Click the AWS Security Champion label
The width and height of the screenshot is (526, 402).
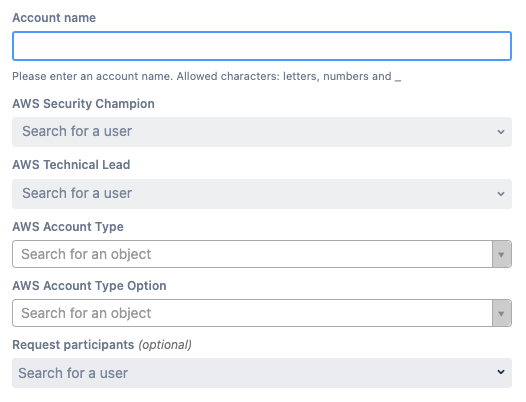[x=84, y=104]
